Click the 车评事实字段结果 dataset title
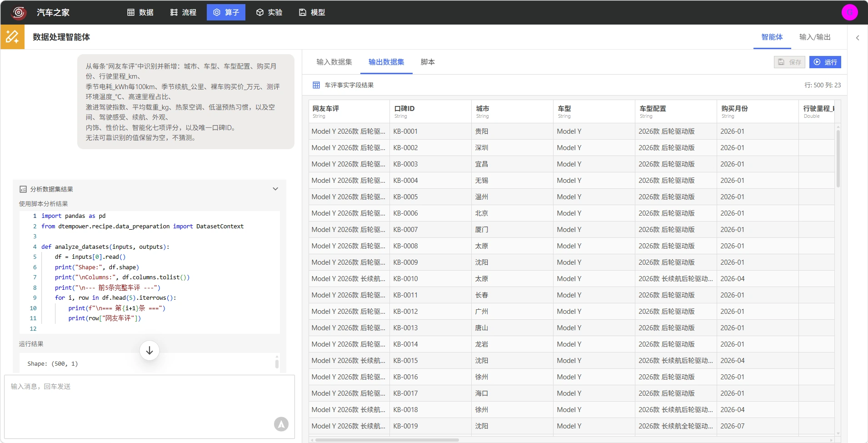 (x=349, y=85)
